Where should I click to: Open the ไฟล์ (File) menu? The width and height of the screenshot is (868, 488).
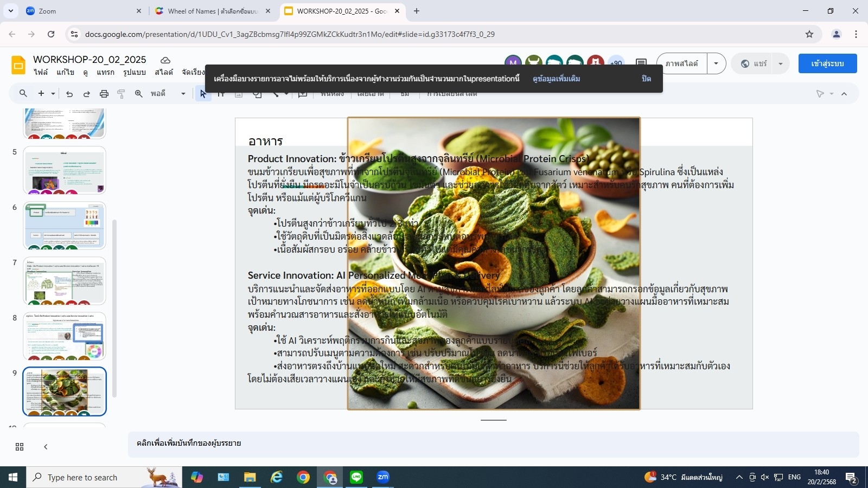click(41, 72)
